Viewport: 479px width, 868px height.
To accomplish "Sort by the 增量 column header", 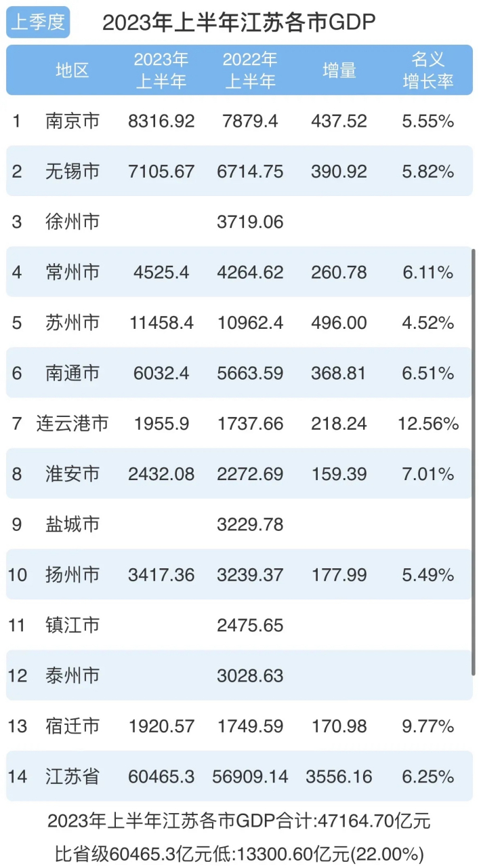I will 339,70.
